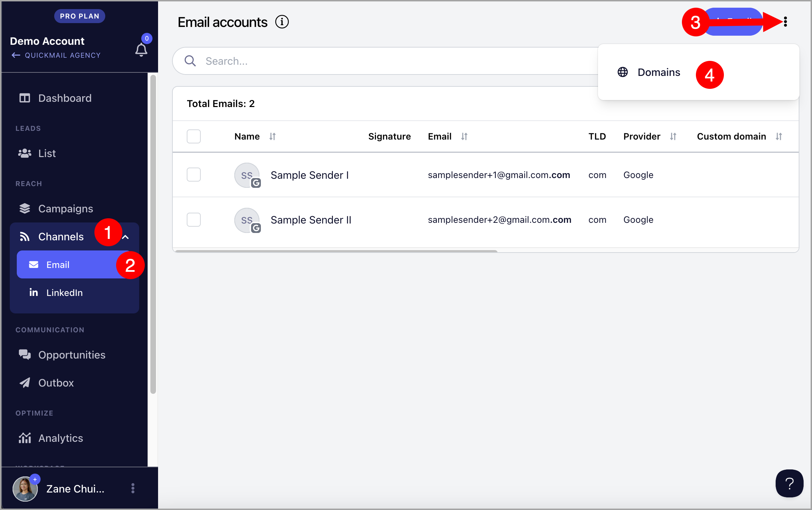Click samplesender+1@gmail.com.com email

click(499, 175)
